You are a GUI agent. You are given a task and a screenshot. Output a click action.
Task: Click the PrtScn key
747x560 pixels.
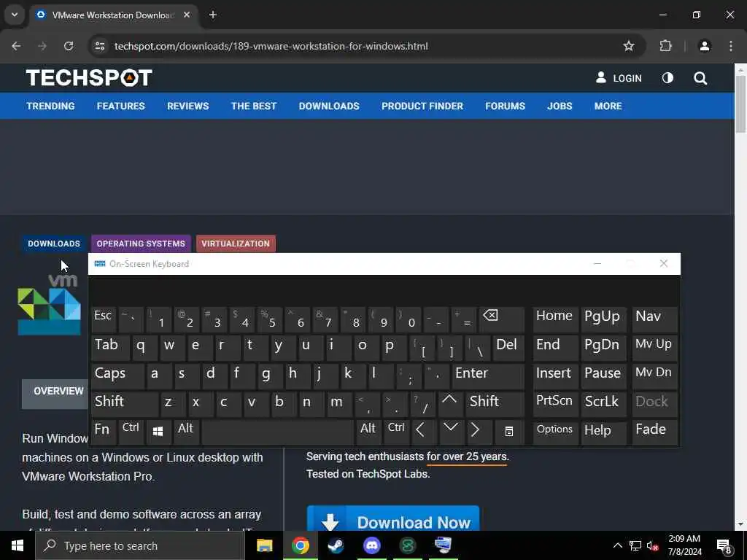(x=554, y=403)
